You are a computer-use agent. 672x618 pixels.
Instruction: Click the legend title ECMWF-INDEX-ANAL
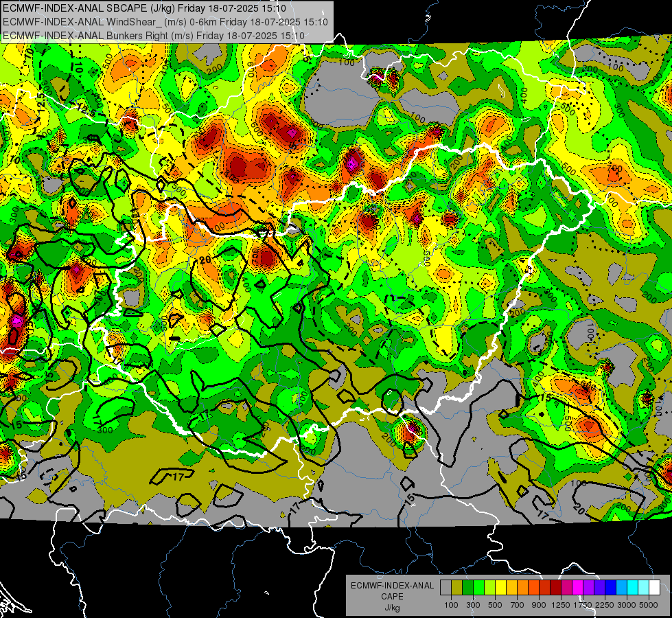[x=392, y=586]
